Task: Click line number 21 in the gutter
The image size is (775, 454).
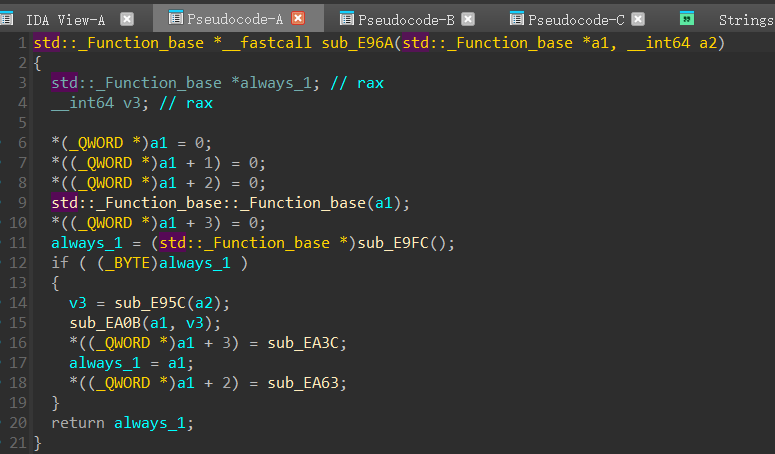Action: point(18,443)
